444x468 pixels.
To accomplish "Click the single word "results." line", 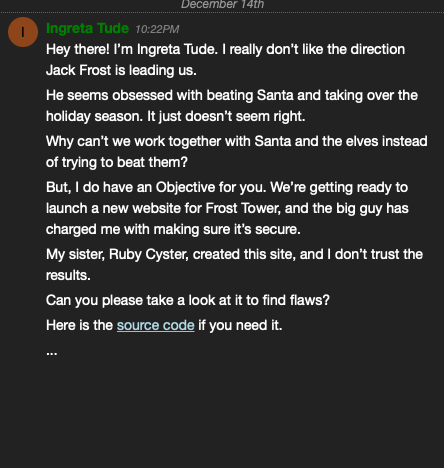I will tap(68, 276).
